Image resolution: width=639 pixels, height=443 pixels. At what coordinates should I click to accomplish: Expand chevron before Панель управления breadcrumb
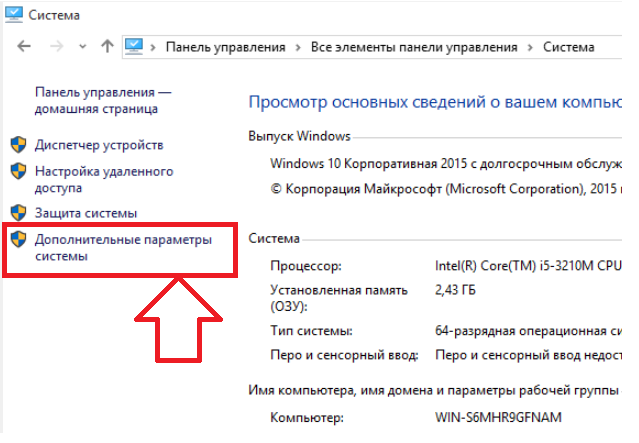point(153,48)
